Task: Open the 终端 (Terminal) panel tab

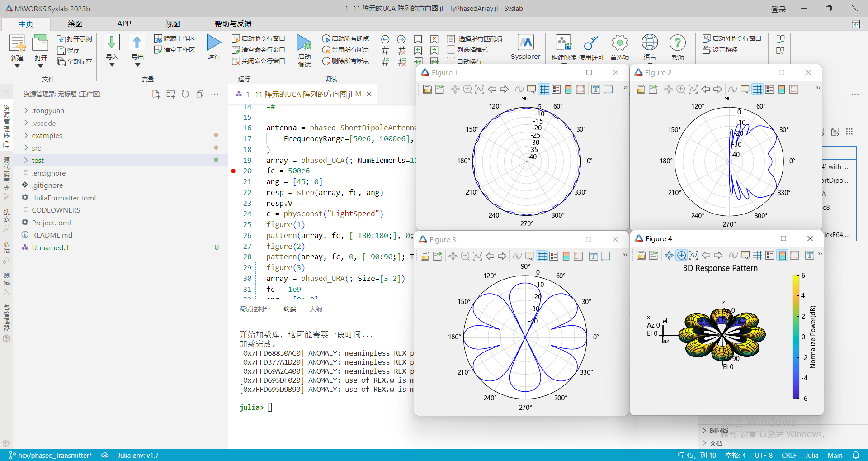Action: click(290, 309)
